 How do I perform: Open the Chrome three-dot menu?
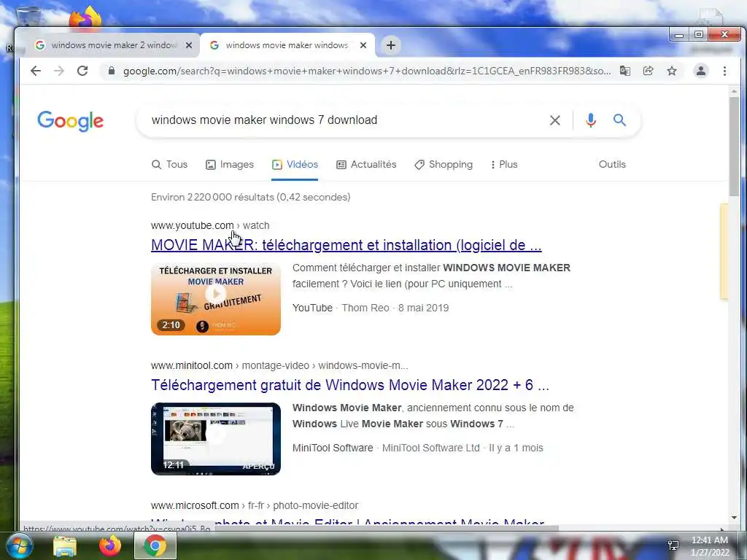pyautogui.click(x=724, y=71)
